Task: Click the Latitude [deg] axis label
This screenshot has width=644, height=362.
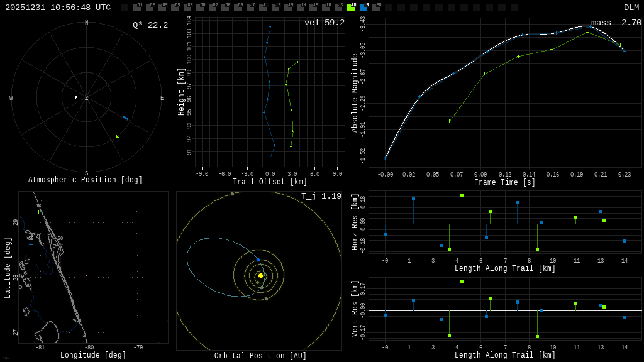Action: [7, 268]
